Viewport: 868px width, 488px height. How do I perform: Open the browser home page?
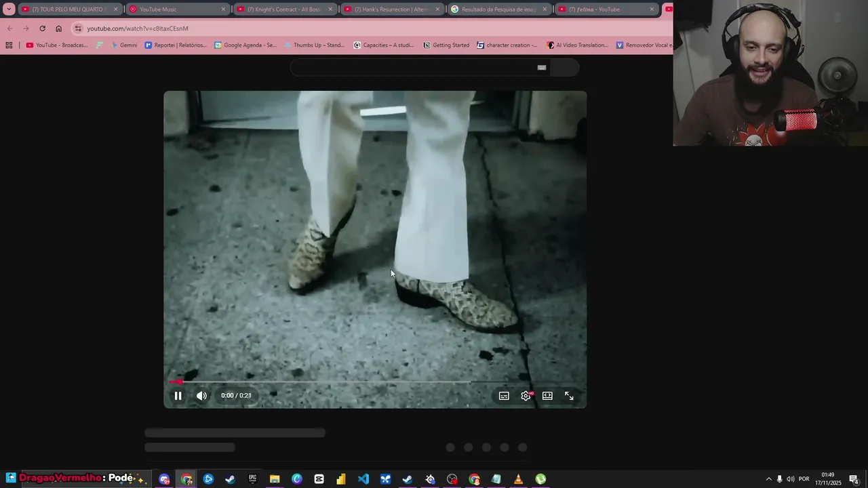pos(58,28)
